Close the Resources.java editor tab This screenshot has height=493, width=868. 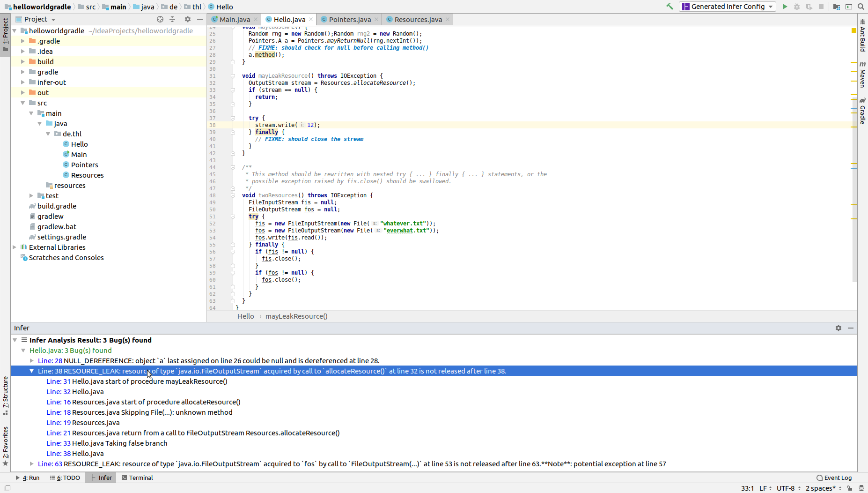tap(448, 19)
